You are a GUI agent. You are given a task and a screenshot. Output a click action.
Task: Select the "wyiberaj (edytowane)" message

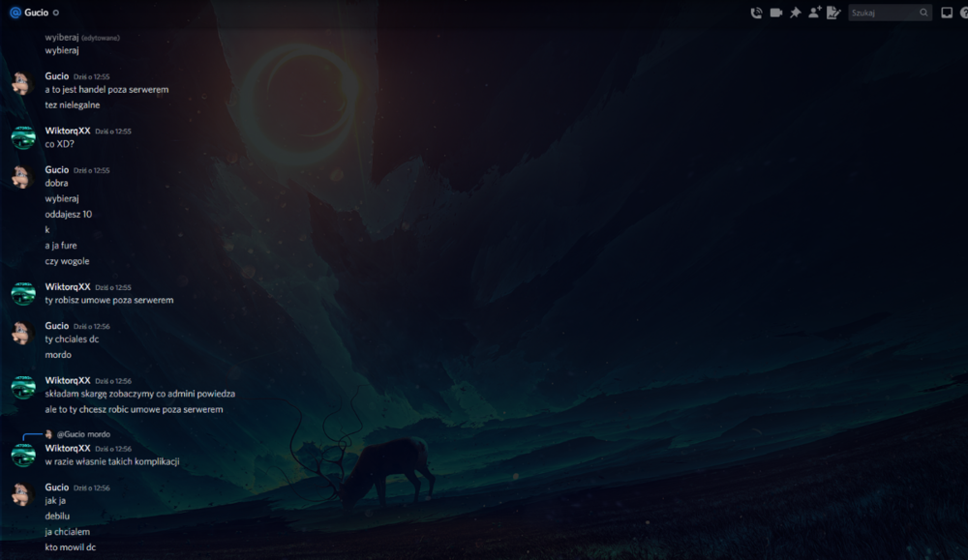(x=82, y=37)
